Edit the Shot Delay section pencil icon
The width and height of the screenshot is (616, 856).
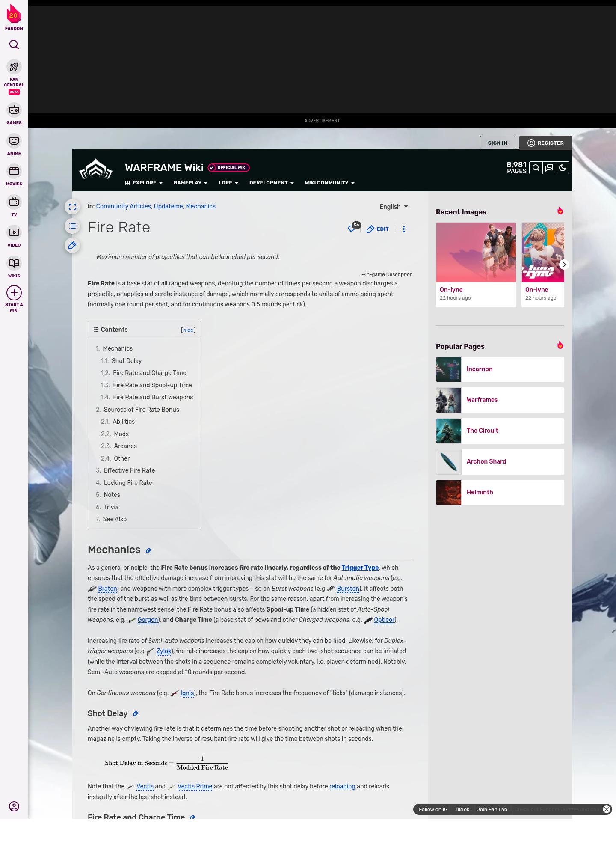(136, 713)
